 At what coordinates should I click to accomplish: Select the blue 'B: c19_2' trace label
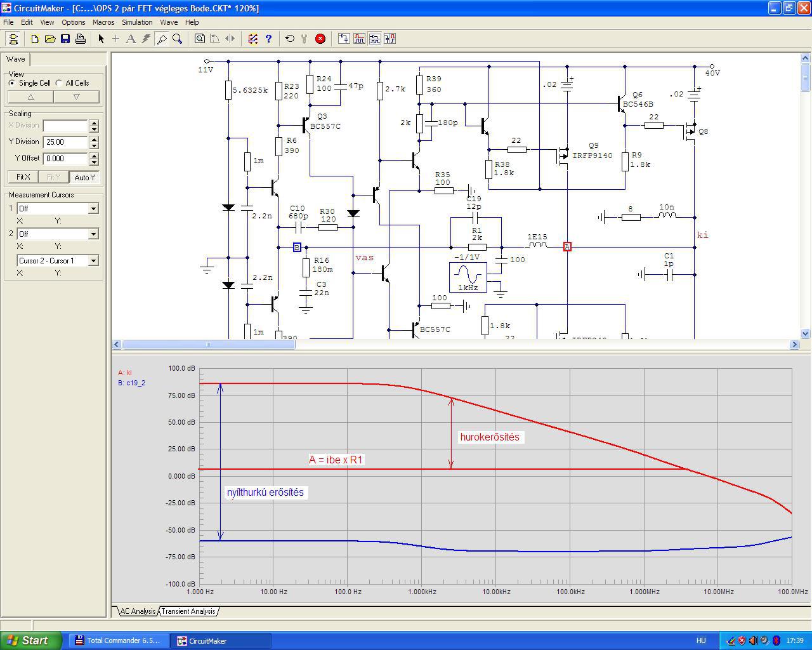coord(132,383)
